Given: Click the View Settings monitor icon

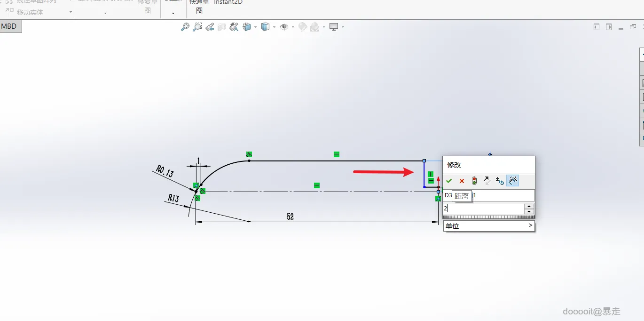Looking at the screenshot, I should pyautogui.click(x=334, y=27).
